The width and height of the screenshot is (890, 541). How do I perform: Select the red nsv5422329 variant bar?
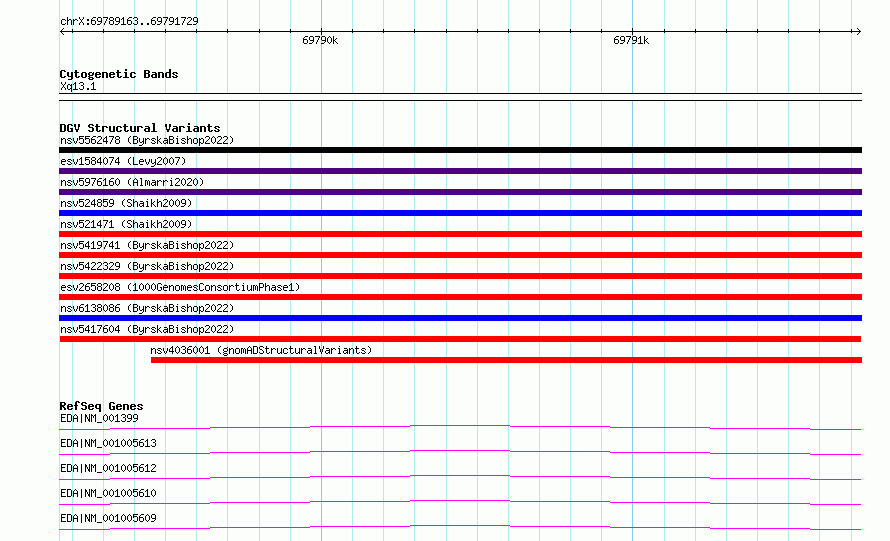tap(460, 276)
